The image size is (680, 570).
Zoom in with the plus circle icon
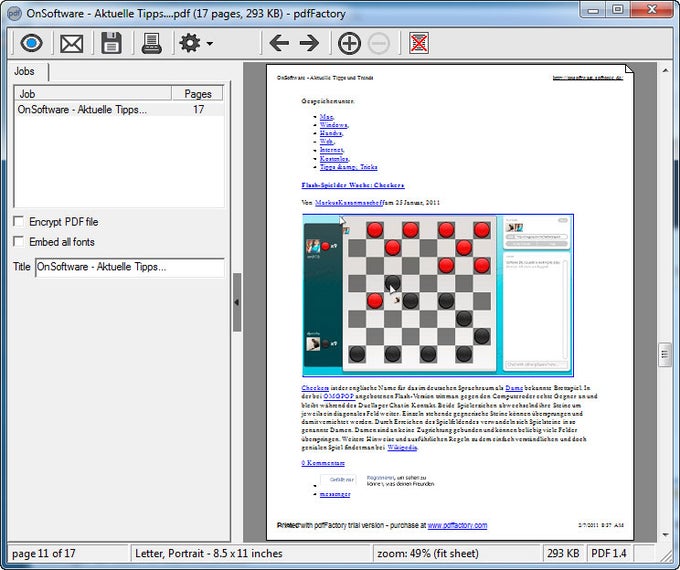pyautogui.click(x=349, y=43)
